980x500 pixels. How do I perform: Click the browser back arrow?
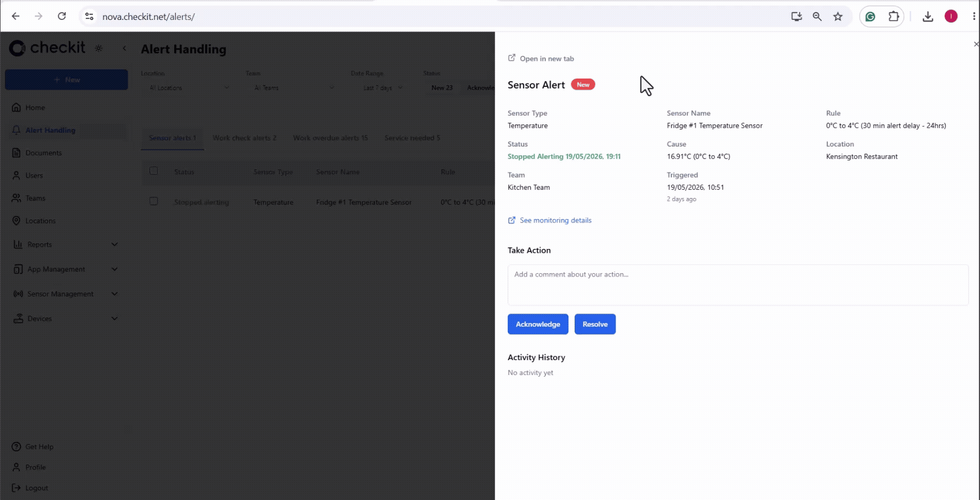pos(15,17)
